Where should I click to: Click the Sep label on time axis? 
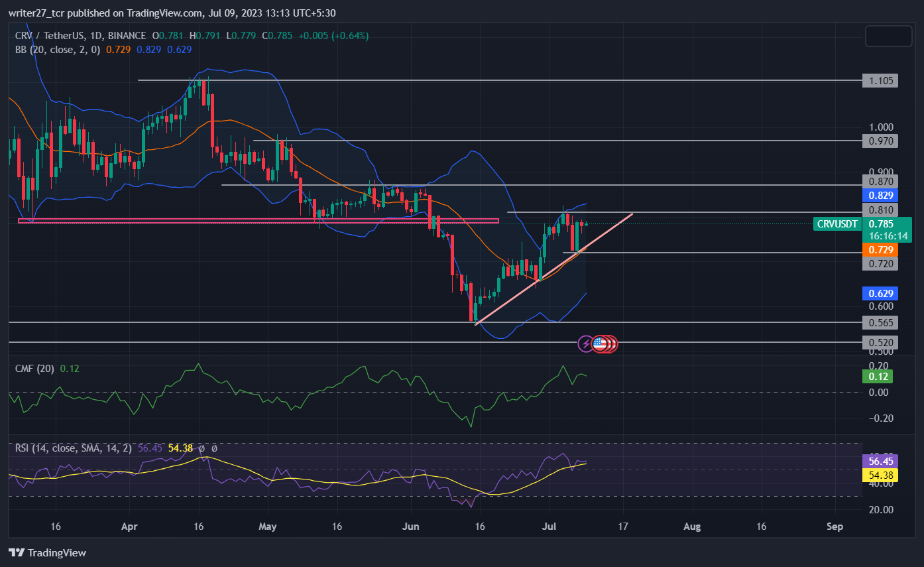(x=835, y=527)
